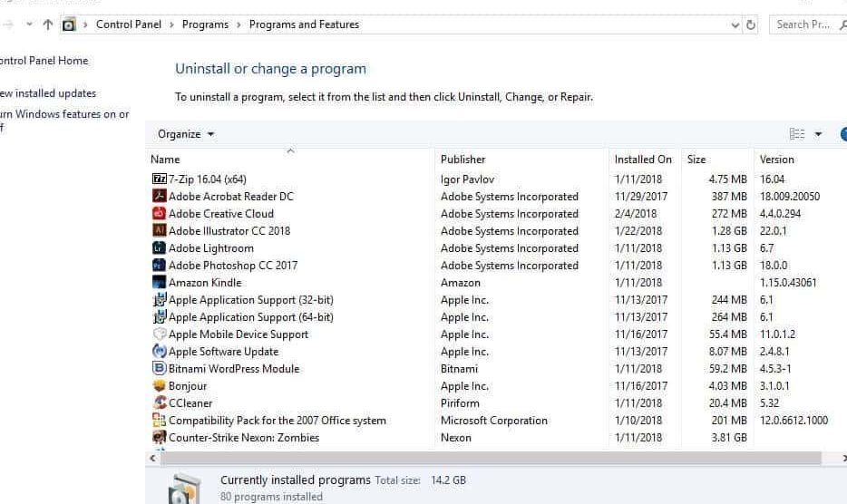Click the 2/4/2018 installed date cell
The height and width of the screenshot is (504, 847).
[x=635, y=213]
